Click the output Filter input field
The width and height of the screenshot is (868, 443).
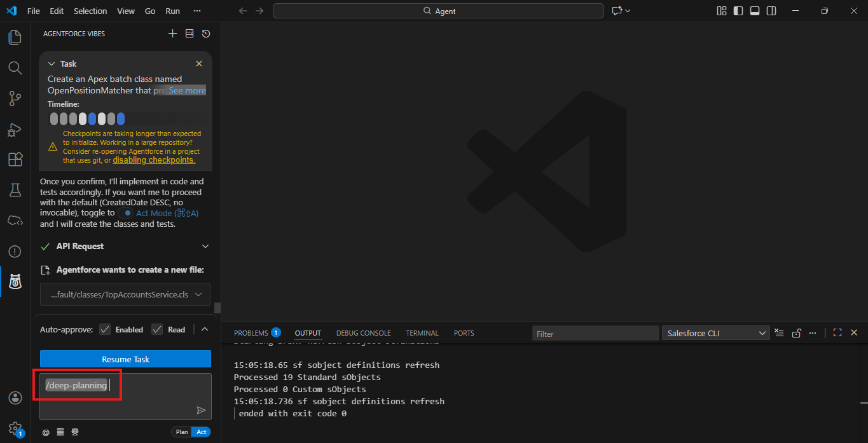(x=595, y=333)
